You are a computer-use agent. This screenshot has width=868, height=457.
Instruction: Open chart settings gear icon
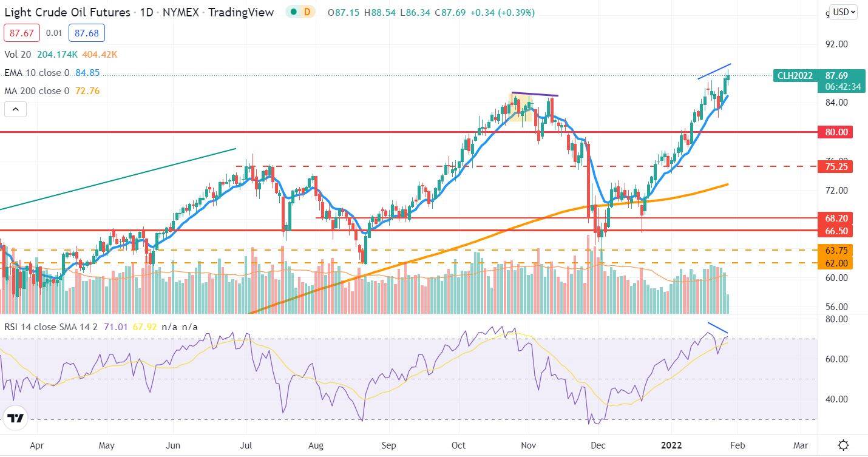point(843,445)
